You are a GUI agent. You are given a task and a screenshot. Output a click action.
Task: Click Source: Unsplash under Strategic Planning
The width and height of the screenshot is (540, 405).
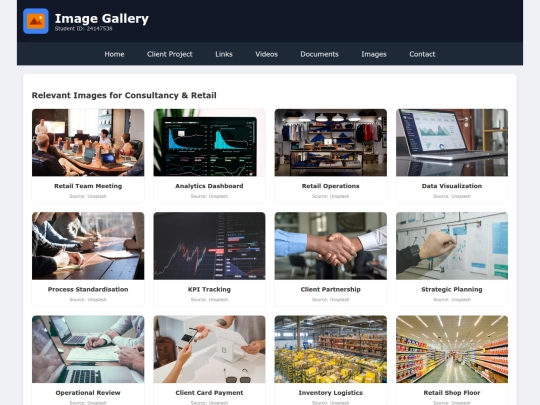click(x=452, y=300)
